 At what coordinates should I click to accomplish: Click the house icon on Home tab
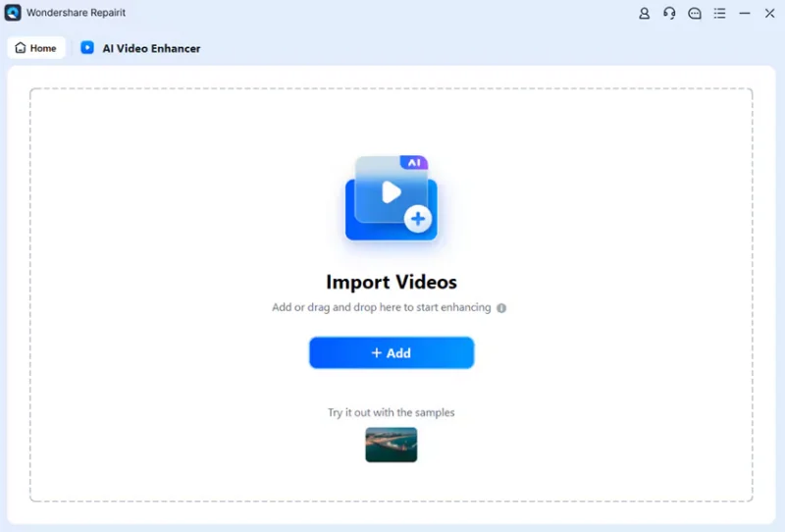click(21, 48)
